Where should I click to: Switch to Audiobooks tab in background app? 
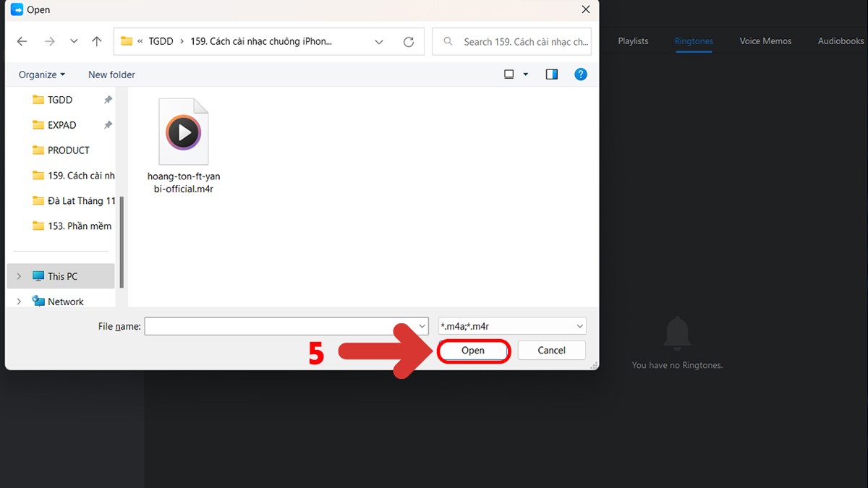(x=841, y=41)
